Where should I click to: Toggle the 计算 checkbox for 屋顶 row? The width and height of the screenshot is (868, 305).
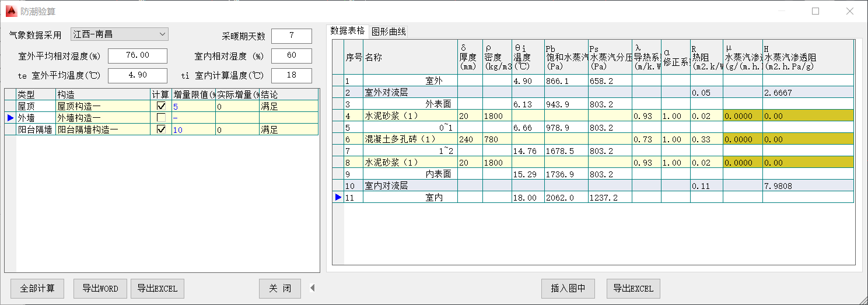click(161, 106)
